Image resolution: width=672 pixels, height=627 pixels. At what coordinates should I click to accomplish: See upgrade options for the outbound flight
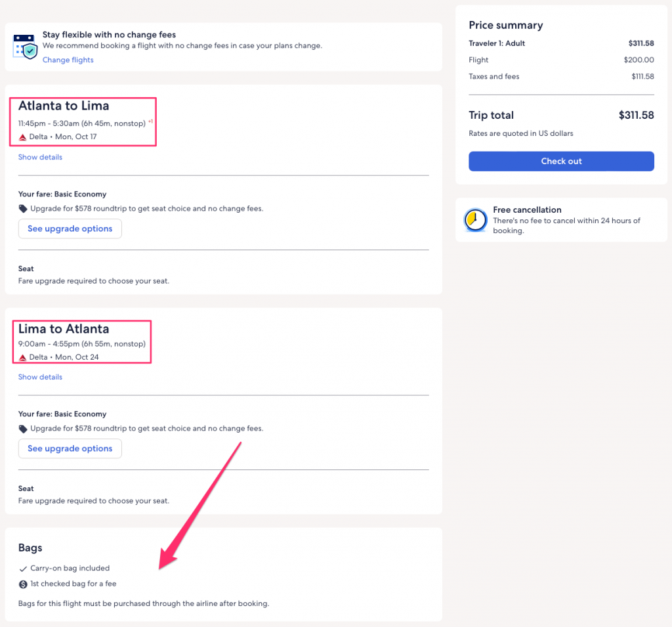coord(70,228)
